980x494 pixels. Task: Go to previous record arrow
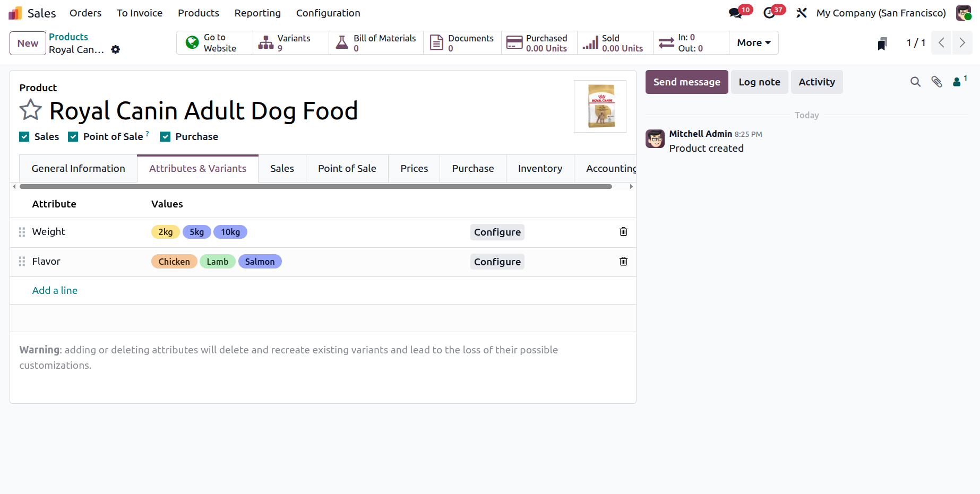(x=941, y=43)
